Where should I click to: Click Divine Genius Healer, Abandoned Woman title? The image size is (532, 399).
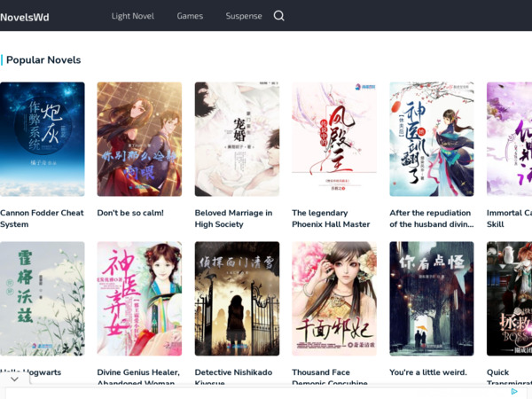138,377
